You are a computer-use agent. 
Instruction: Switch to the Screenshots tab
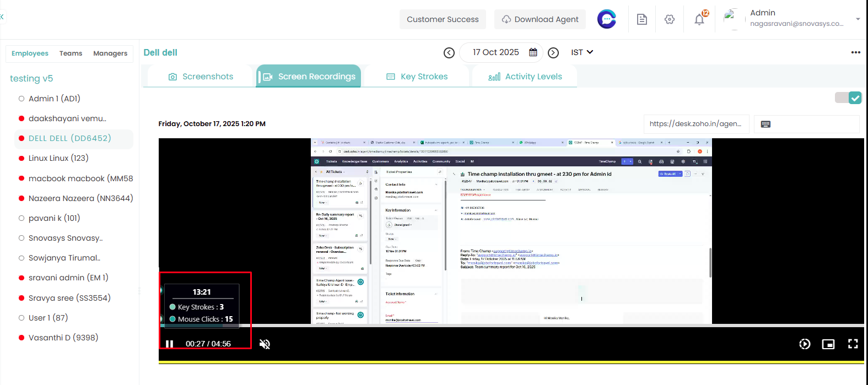201,77
